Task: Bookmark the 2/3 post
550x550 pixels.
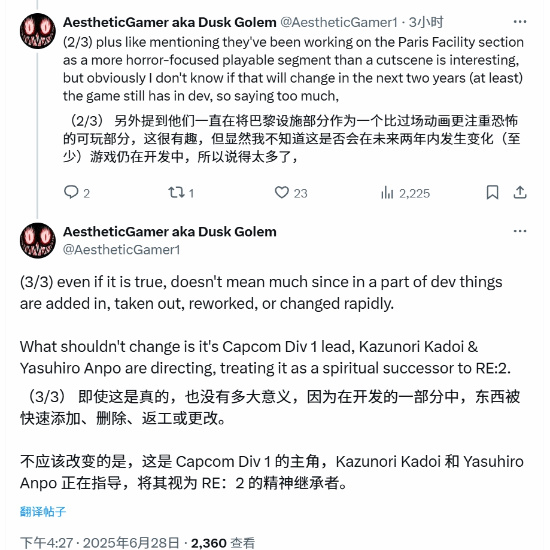Action: [492, 193]
